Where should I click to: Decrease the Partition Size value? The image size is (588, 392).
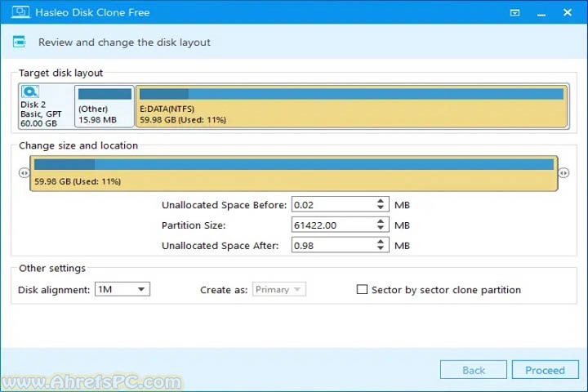(x=381, y=228)
